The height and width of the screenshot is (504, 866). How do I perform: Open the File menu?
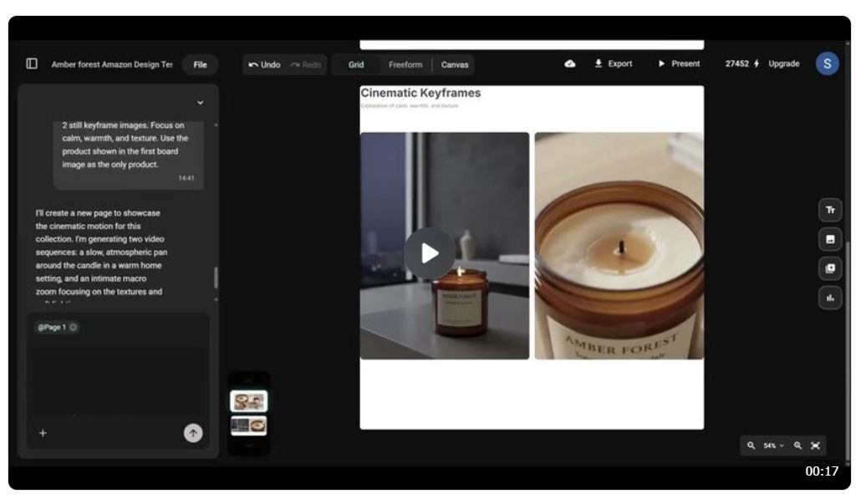200,64
